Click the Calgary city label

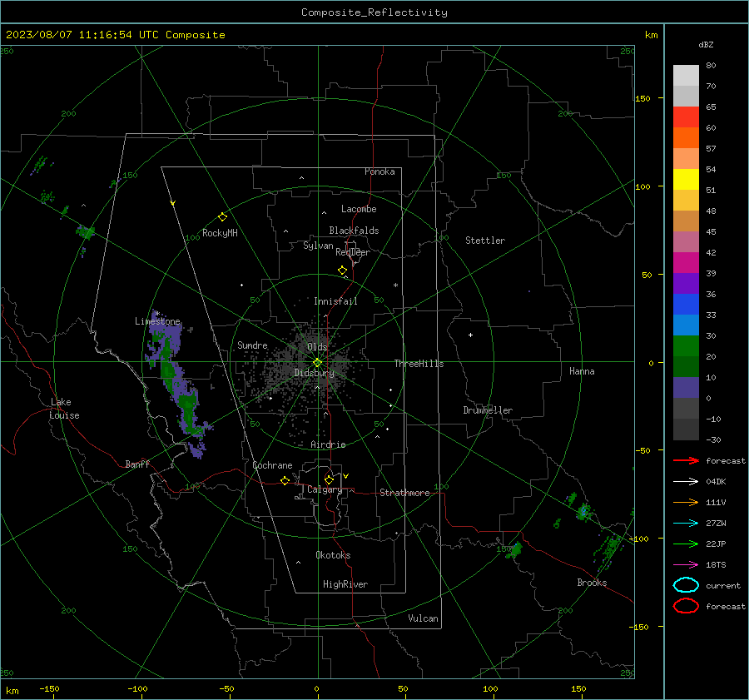(x=325, y=489)
